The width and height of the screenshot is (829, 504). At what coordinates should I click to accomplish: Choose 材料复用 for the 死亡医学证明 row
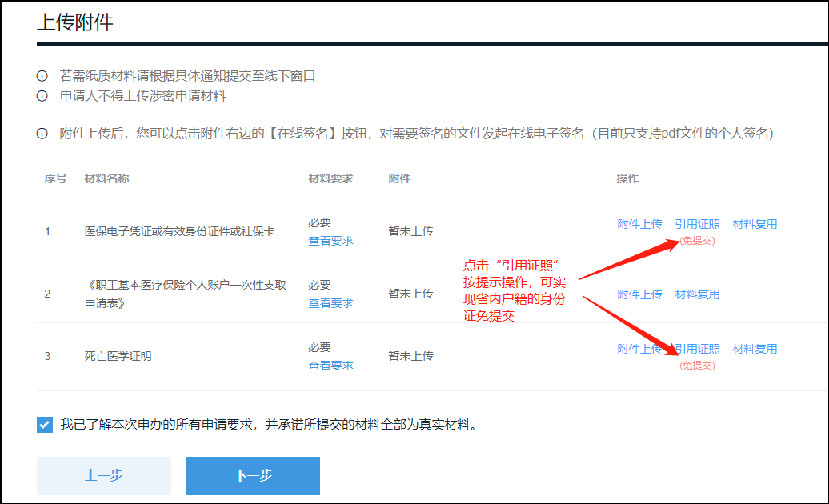pyautogui.click(x=755, y=349)
